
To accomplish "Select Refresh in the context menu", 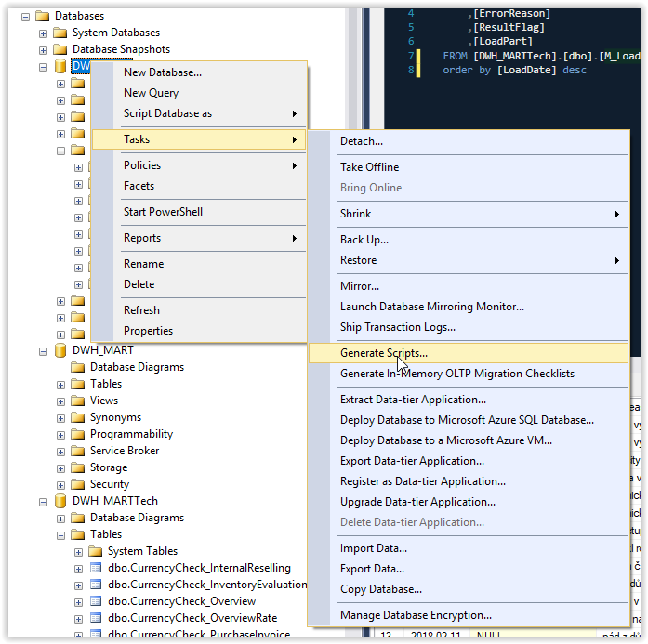I will point(199,310).
